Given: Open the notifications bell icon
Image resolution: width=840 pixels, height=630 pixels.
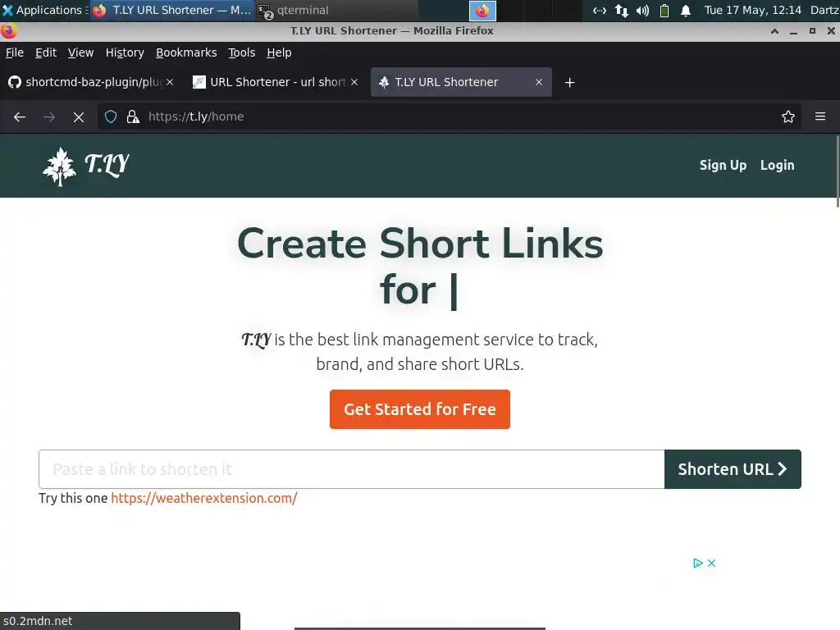Looking at the screenshot, I should [685, 10].
